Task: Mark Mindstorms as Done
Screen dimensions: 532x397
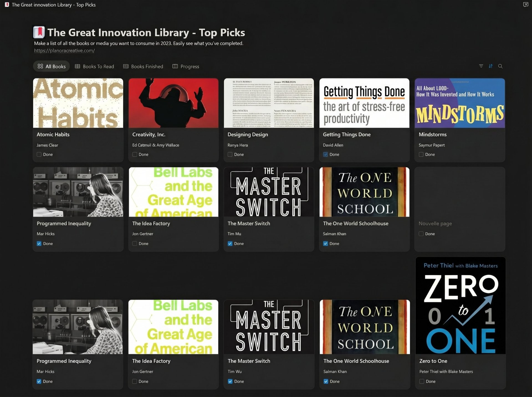Action: pyautogui.click(x=421, y=154)
